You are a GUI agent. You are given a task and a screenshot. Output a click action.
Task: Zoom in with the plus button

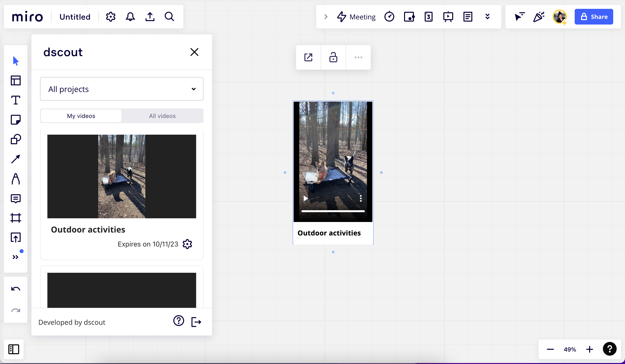(x=590, y=349)
